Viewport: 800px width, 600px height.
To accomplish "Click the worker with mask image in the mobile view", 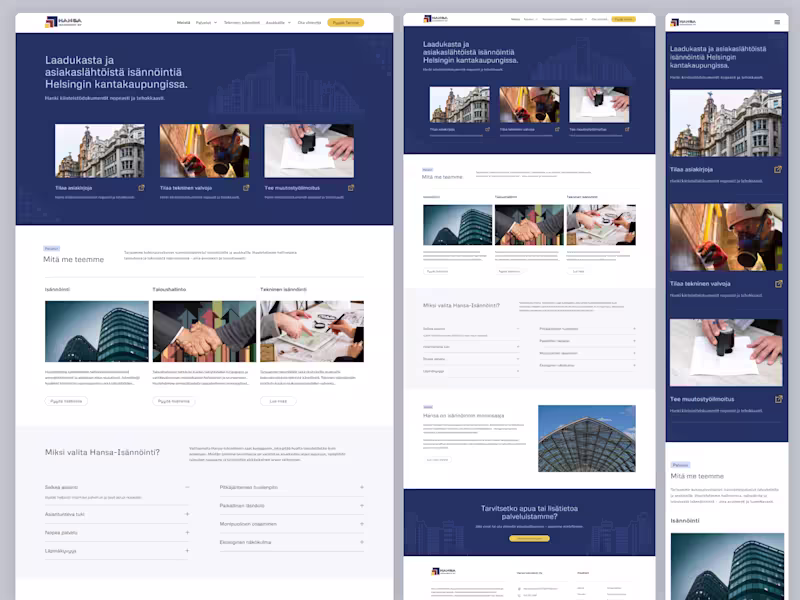I will [x=726, y=237].
